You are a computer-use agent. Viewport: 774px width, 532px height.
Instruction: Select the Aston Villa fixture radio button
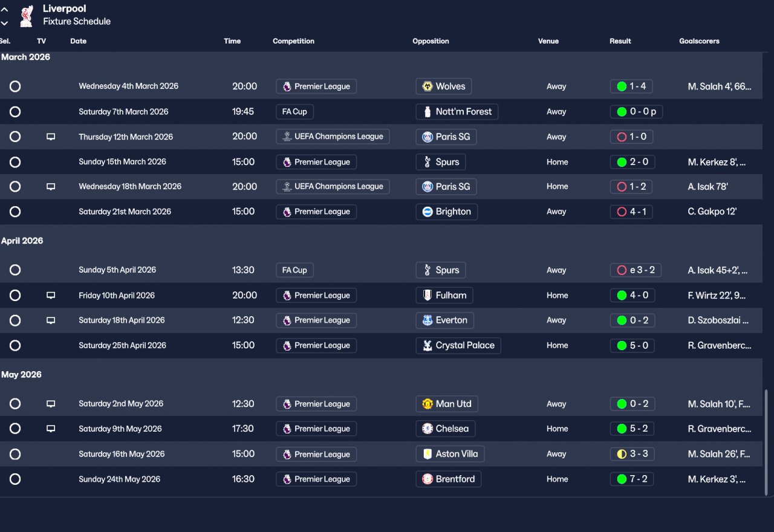click(x=15, y=454)
